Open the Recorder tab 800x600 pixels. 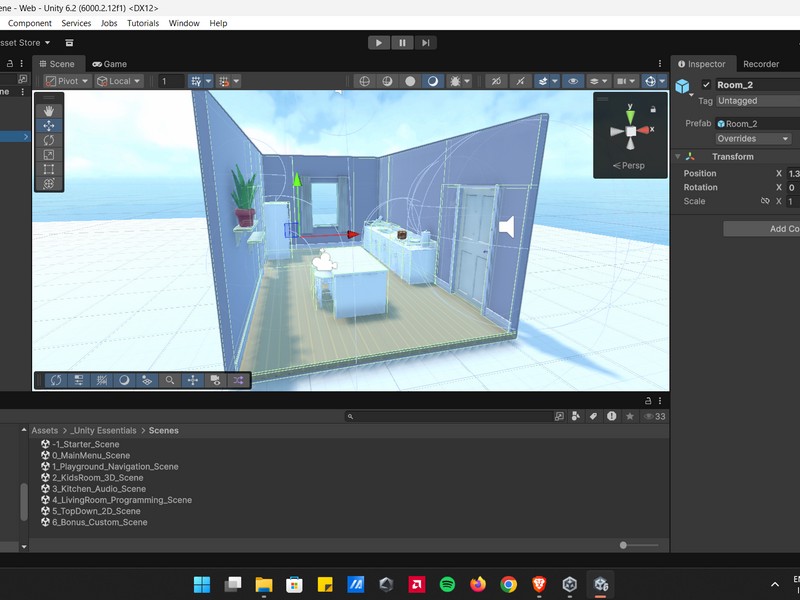pyautogui.click(x=761, y=64)
